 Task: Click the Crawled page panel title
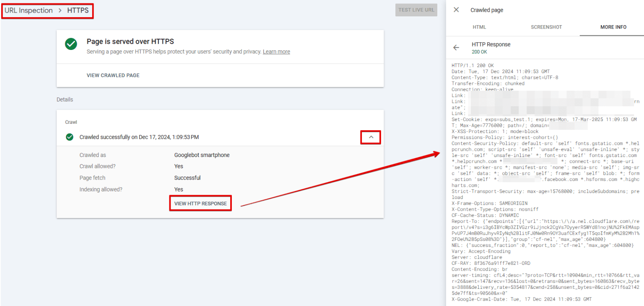tap(486, 10)
